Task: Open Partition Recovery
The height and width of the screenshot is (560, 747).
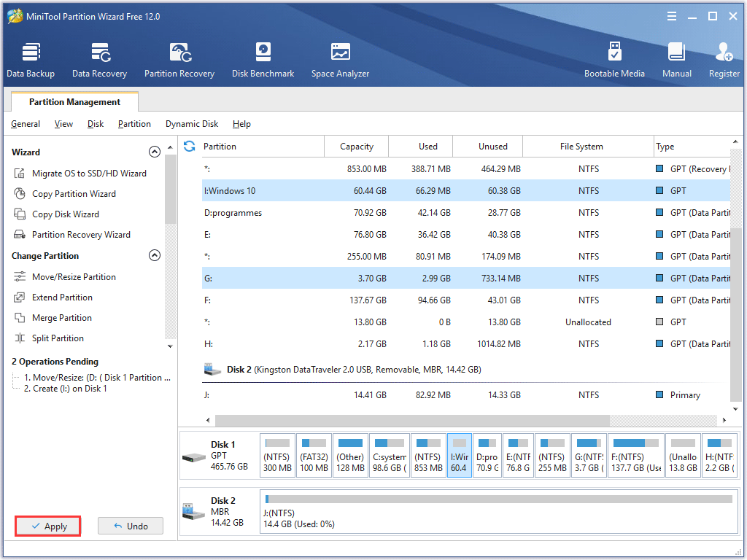Action: click(x=179, y=58)
